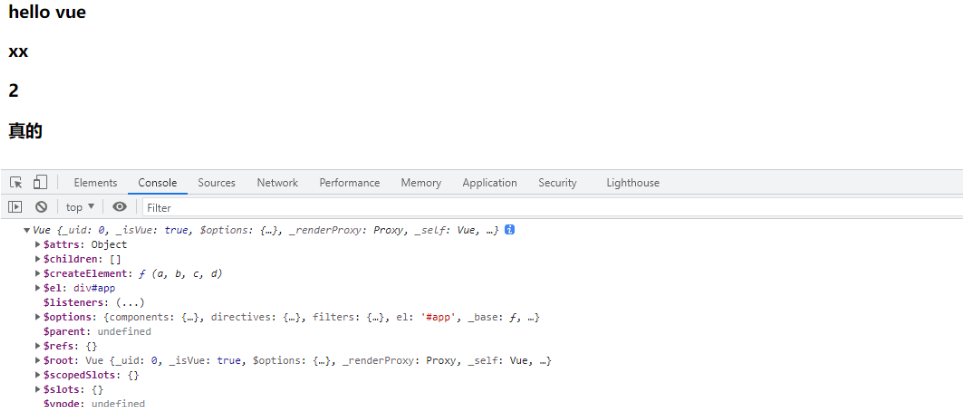
Task: Expand the $root Vue entry
Action: coord(38,360)
